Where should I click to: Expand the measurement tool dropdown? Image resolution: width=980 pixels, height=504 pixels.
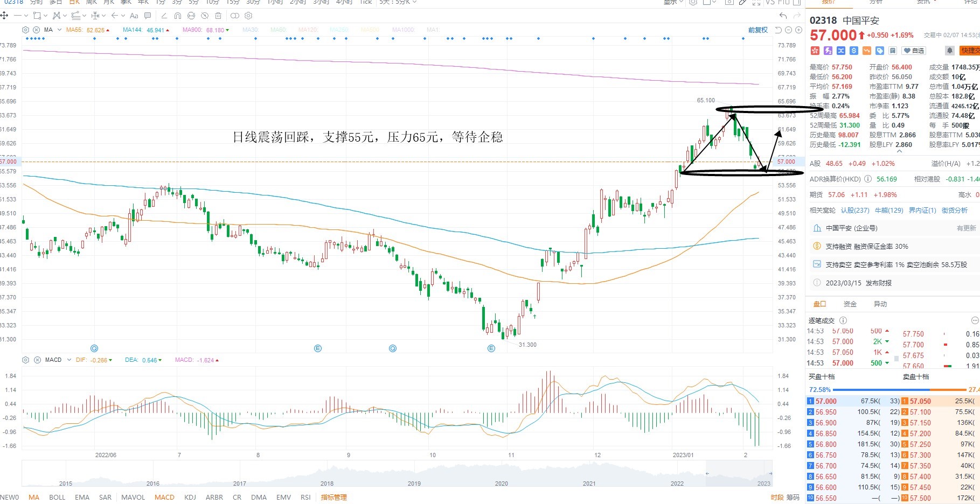click(x=103, y=16)
